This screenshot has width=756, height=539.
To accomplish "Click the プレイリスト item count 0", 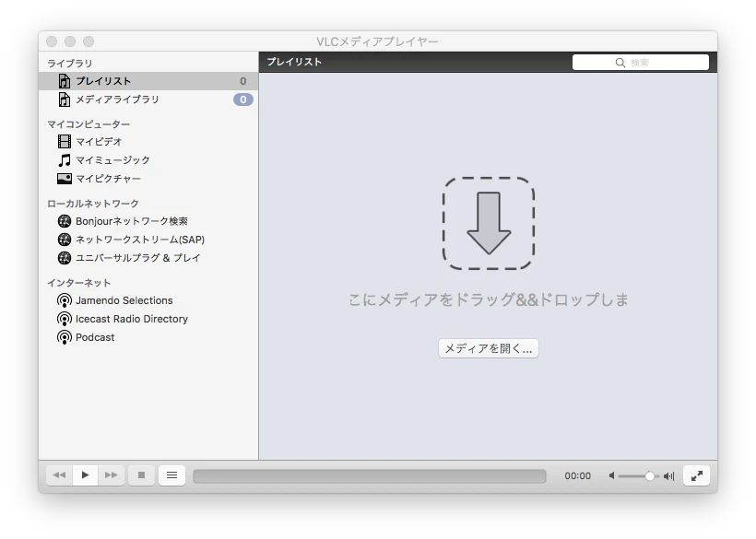I will [x=243, y=81].
